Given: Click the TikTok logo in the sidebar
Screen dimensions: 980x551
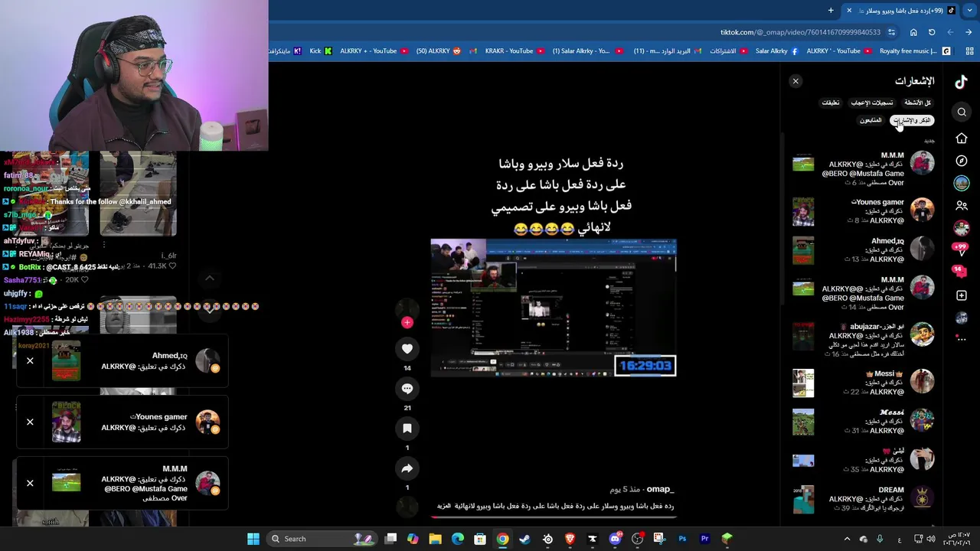Looking at the screenshot, I should (x=962, y=83).
